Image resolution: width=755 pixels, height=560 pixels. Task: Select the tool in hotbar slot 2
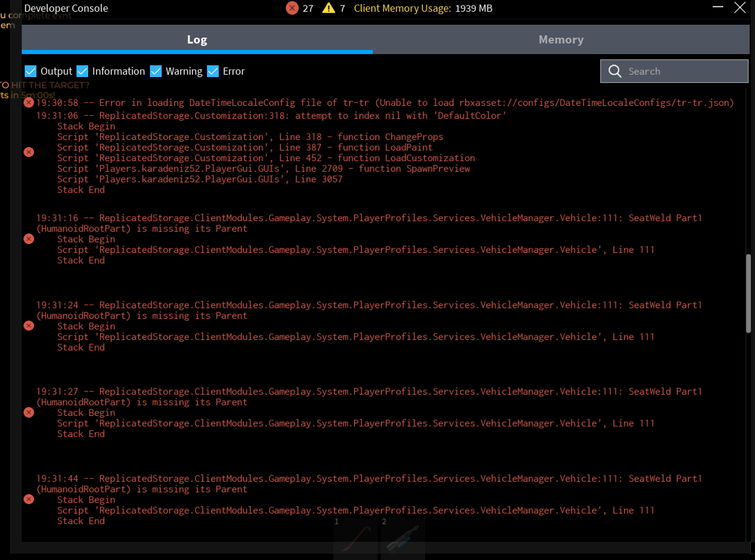click(x=403, y=538)
